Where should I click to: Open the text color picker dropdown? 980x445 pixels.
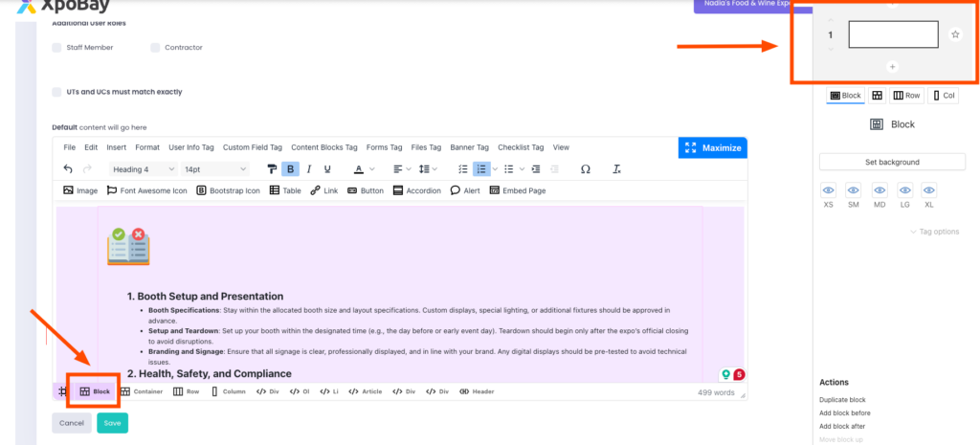(x=374, y=169)
